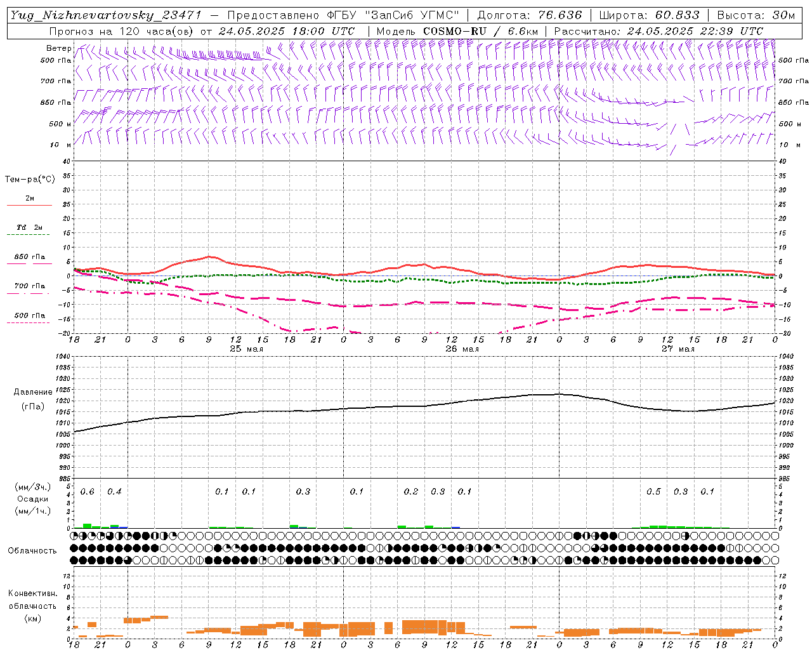Click the 0.4 precipitation value
The height and width of the screenshot is (650, 812).
point(114,492)
